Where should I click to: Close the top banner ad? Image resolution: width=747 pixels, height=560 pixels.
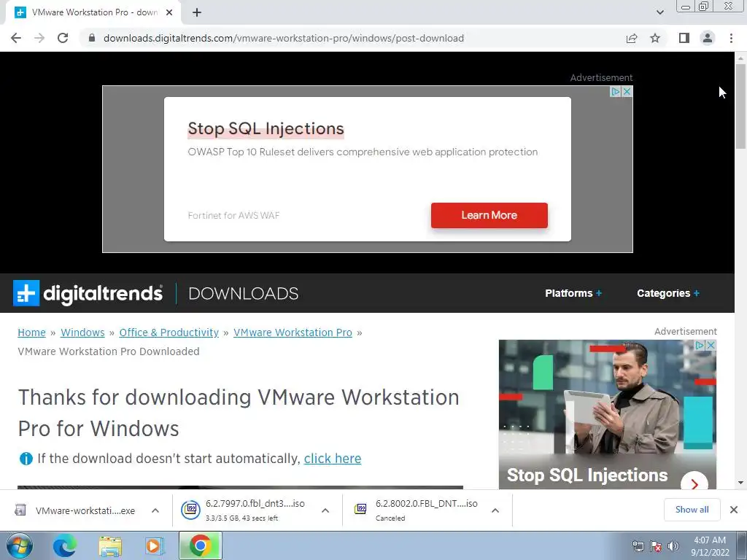tap(627, 91)
